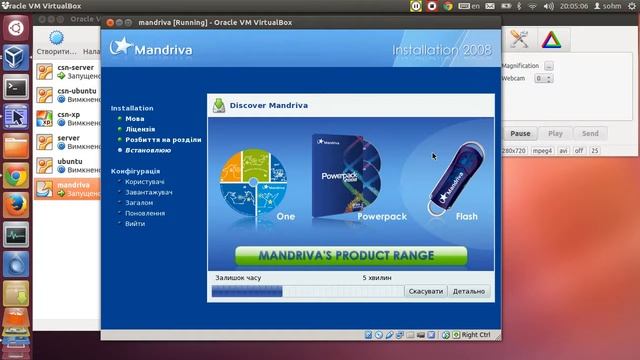The image size is (640, 360).
Task: Open the Bluetooth indicator menu
Action: (x=520, y=6)
